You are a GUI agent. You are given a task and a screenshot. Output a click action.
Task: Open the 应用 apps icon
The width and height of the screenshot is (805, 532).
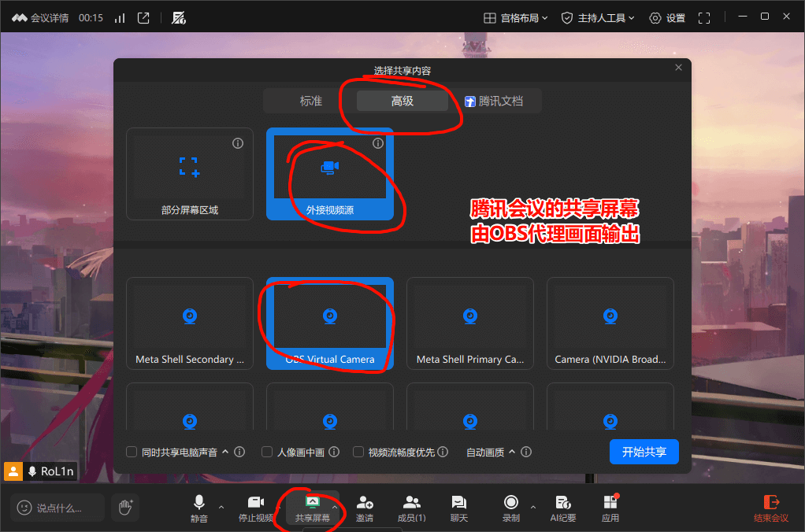click(x=610, y=508)
